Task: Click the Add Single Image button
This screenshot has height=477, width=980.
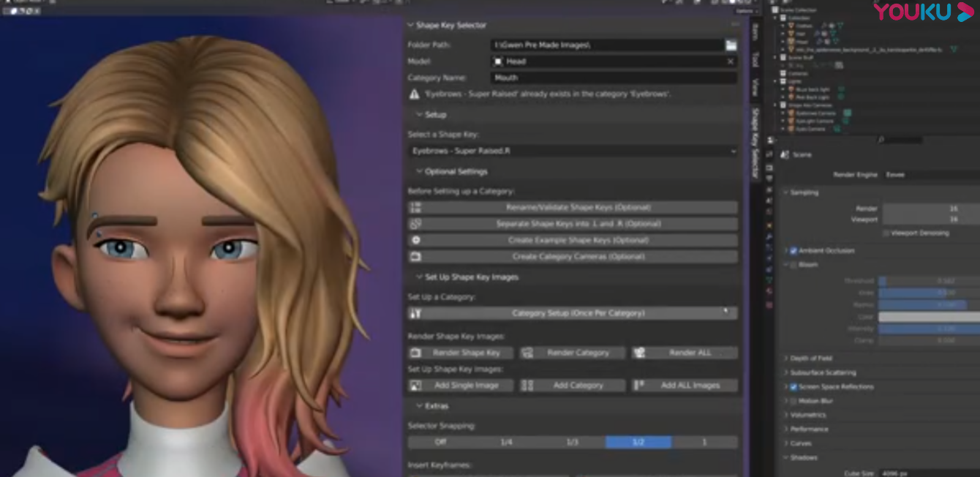Action: pos(461,385)
